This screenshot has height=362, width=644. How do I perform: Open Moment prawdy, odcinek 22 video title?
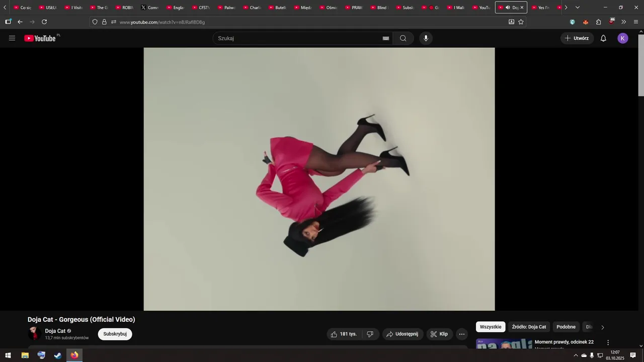(x=564, y=342)
